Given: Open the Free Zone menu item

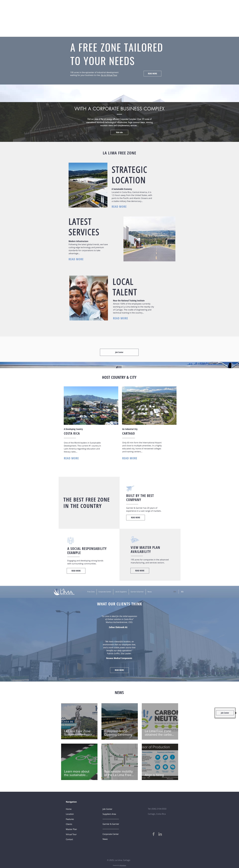Looking at the screenshot, I should (91, 592).
